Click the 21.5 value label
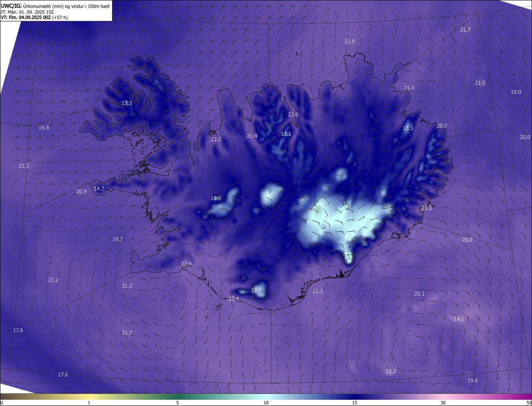532x406 pixels. tap(216, 139)
